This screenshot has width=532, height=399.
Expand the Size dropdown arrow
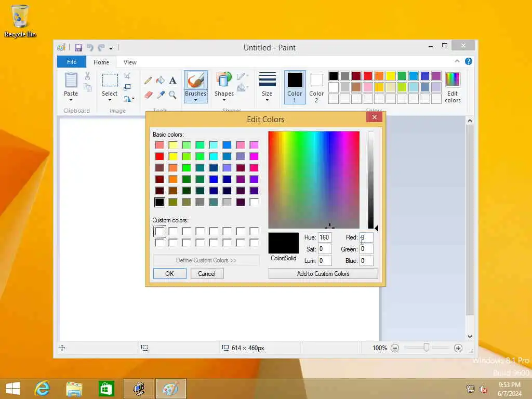(267, 100)
